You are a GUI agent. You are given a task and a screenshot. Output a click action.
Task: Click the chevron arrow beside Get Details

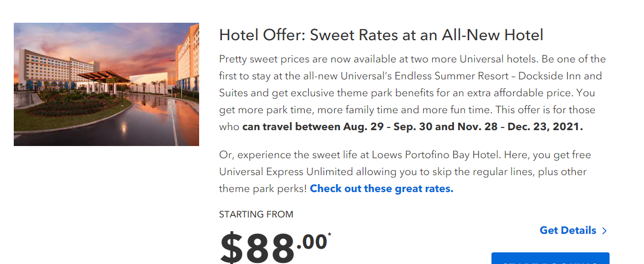(604, 231)
